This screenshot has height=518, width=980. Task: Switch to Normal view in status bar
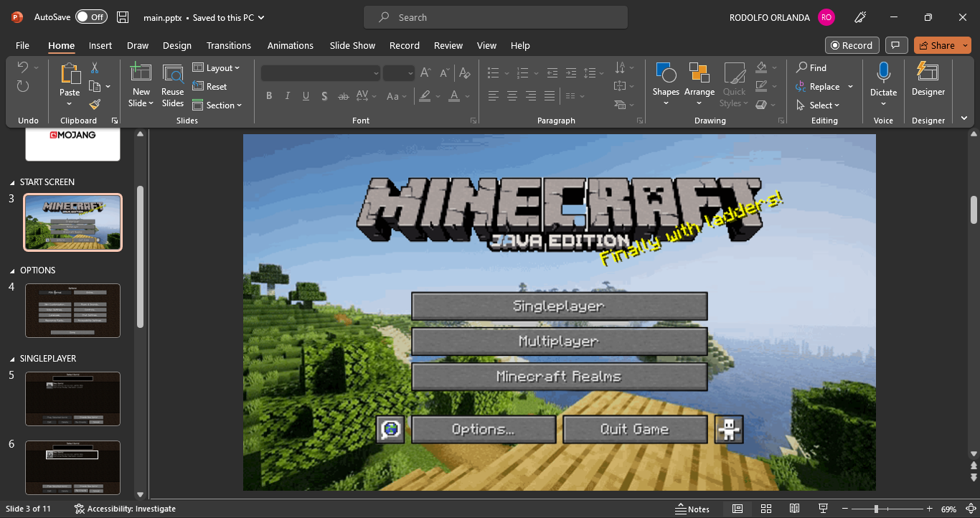coord(738,509)
